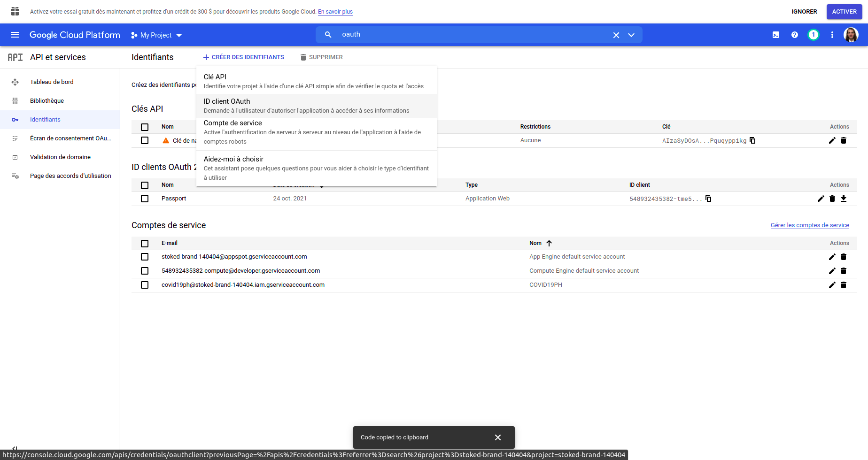Download the Passport OAuth client JSON

coord(844,199)
